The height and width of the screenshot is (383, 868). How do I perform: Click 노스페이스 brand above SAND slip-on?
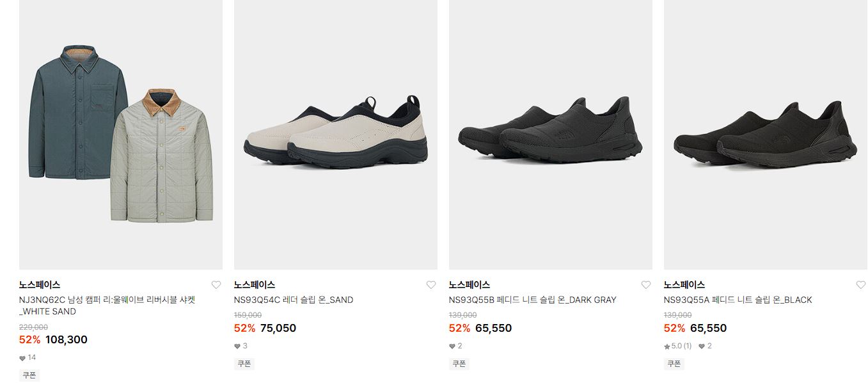(255, 285)
